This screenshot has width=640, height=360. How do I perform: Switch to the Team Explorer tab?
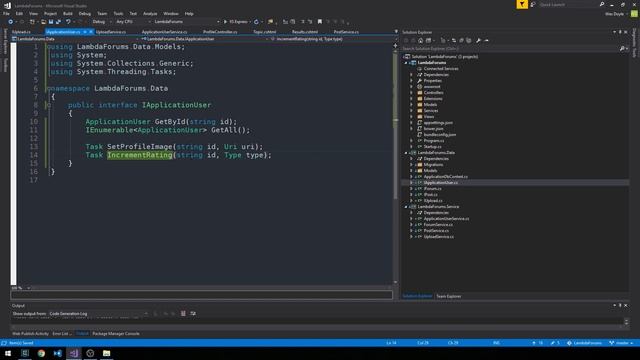click(449, 296)
